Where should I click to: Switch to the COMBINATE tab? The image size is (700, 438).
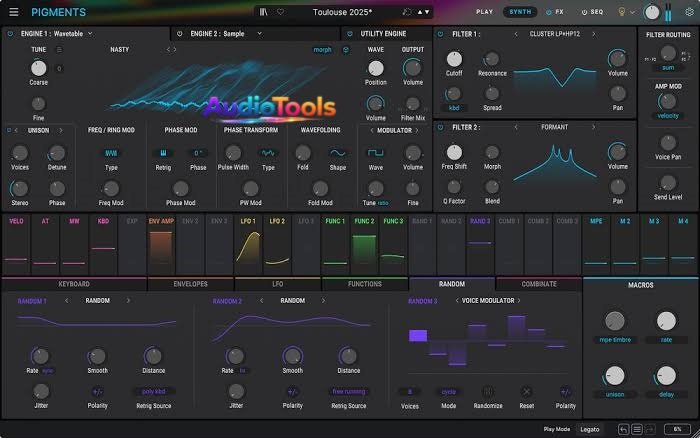pyautogui.click(x=539, y=284)
